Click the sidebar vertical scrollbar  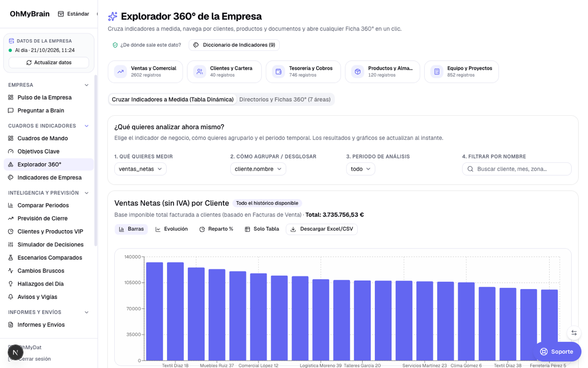point(96,160)
